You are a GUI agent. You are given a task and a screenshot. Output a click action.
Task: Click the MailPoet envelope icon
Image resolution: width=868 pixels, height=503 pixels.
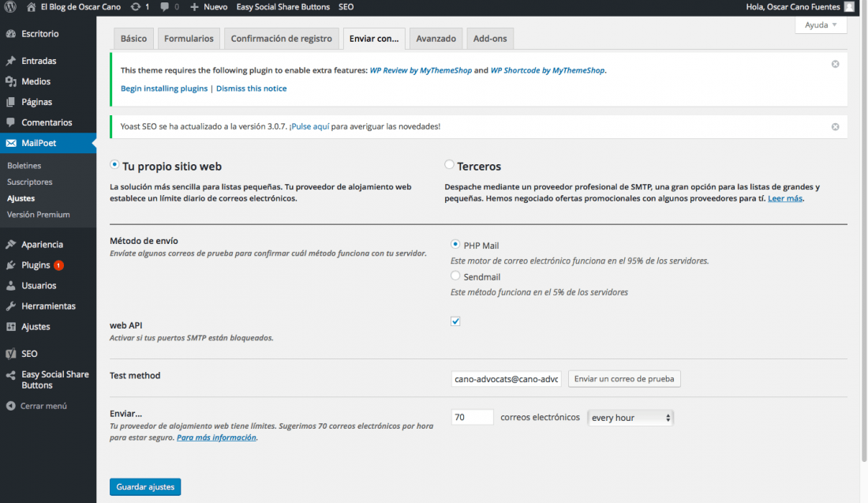click(x=10, y=143)
